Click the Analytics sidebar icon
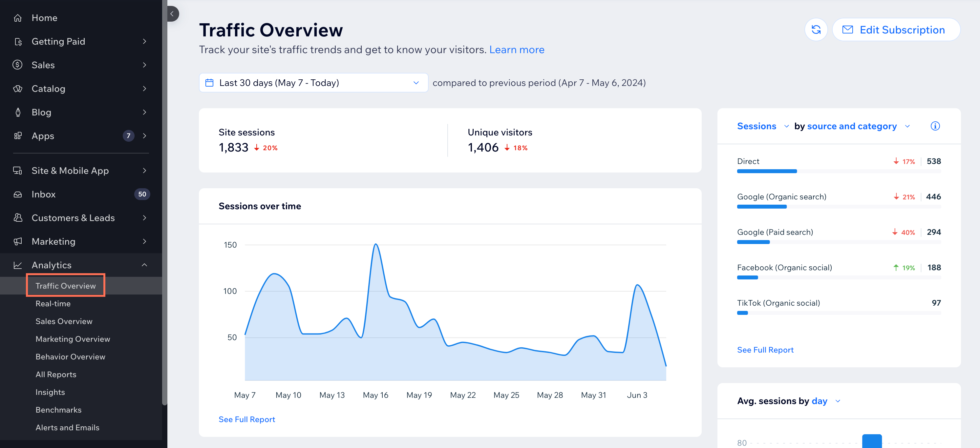The height and width of the screenshot is (448, 980). 18,264
